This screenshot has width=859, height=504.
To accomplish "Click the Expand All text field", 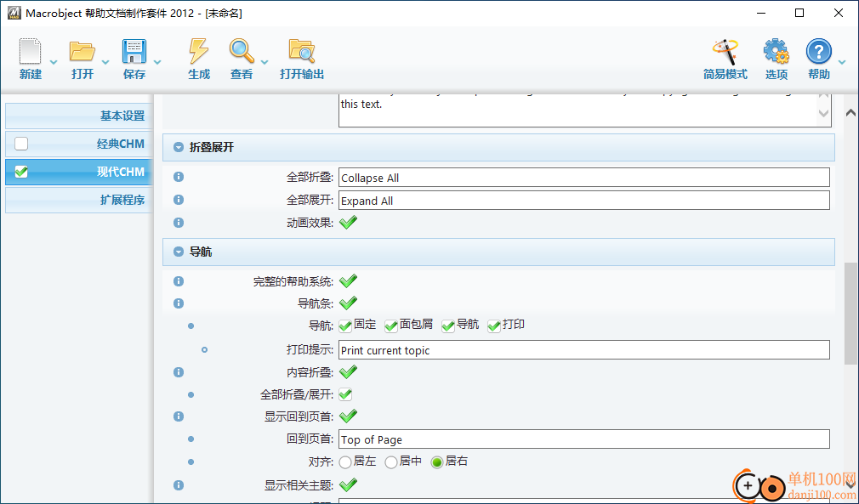I will click(x=584, y=201).
